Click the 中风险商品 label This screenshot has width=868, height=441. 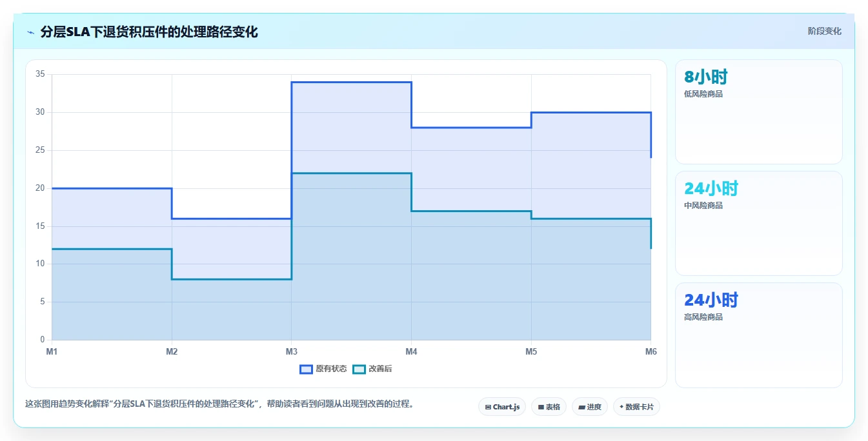tap(703, 206)
